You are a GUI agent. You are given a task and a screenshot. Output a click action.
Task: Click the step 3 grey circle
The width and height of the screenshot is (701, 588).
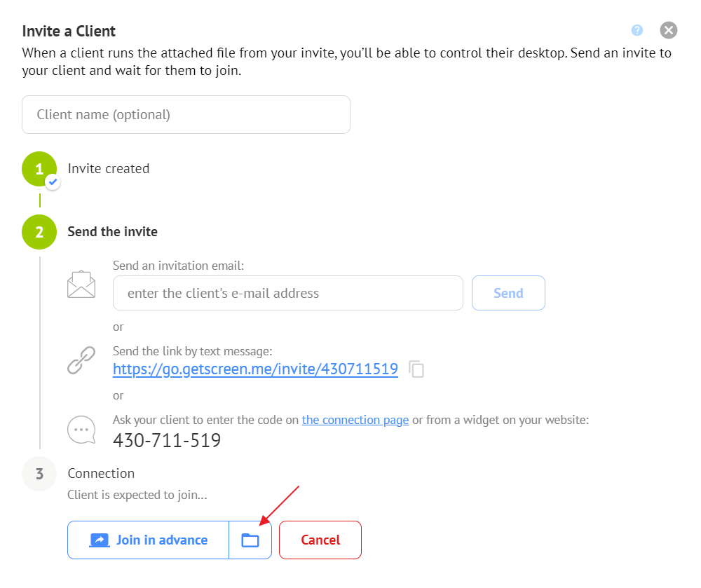[39, 474]
